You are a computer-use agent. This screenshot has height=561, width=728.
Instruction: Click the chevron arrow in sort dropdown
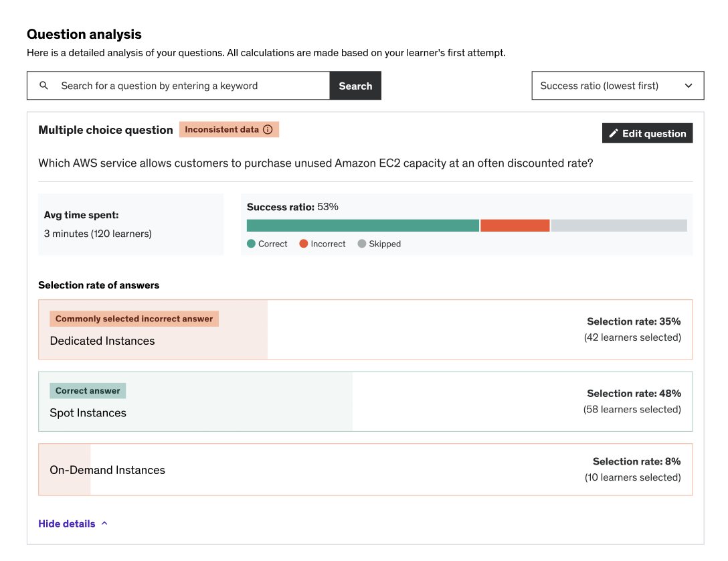(x=689, y=86)
